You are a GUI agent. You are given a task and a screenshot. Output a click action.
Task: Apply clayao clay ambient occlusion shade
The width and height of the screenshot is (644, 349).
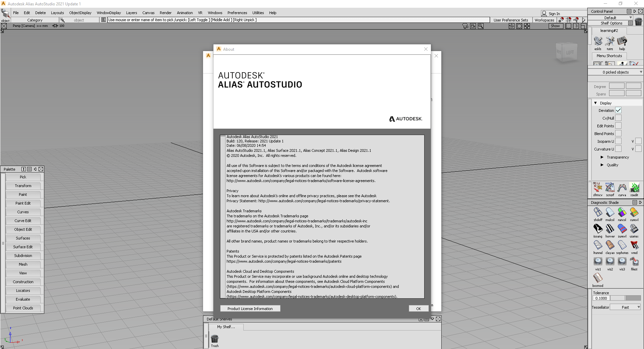[610, 245]
